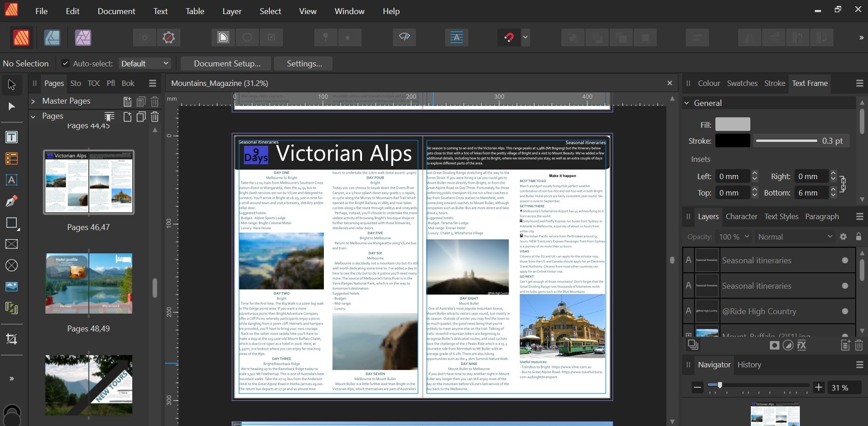Switch to Publisher persona
Image resolution: width=868 pixels, height=426 pixels.
click(x=21, y=38)
